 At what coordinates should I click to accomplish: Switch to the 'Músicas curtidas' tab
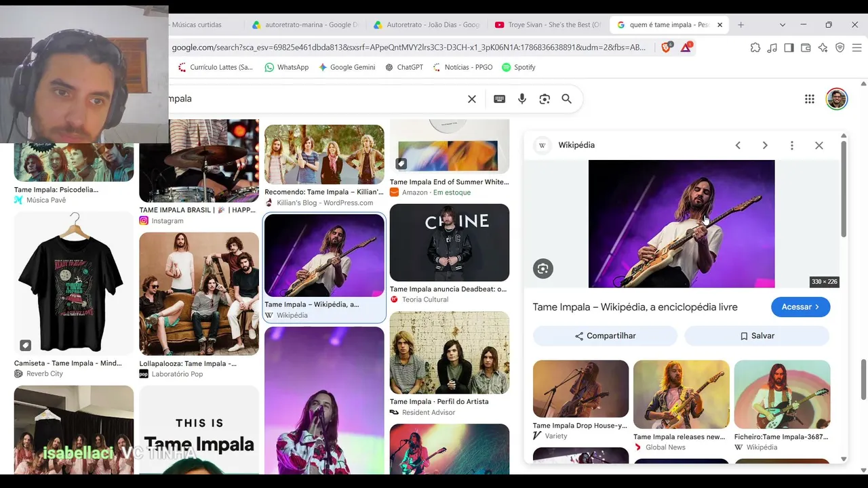[197, 25]
